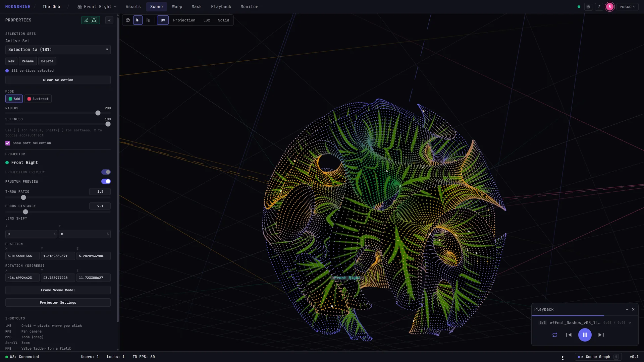Viewport: 644px width, 362px height.
Task: Toggle Show soft selection checkbox
Action: tap(8, 143)
